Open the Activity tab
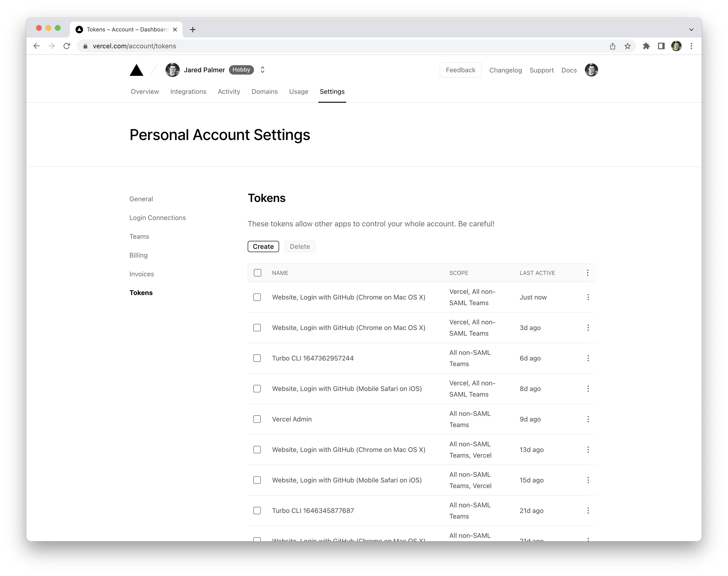Image resolution: width=728 pixels, height=576 pixels. (x=229, y=91)
